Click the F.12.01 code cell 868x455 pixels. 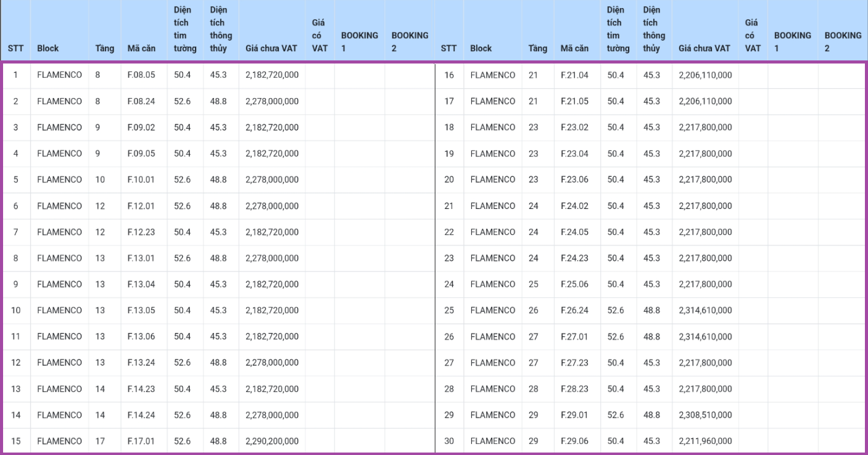point(141,206)
